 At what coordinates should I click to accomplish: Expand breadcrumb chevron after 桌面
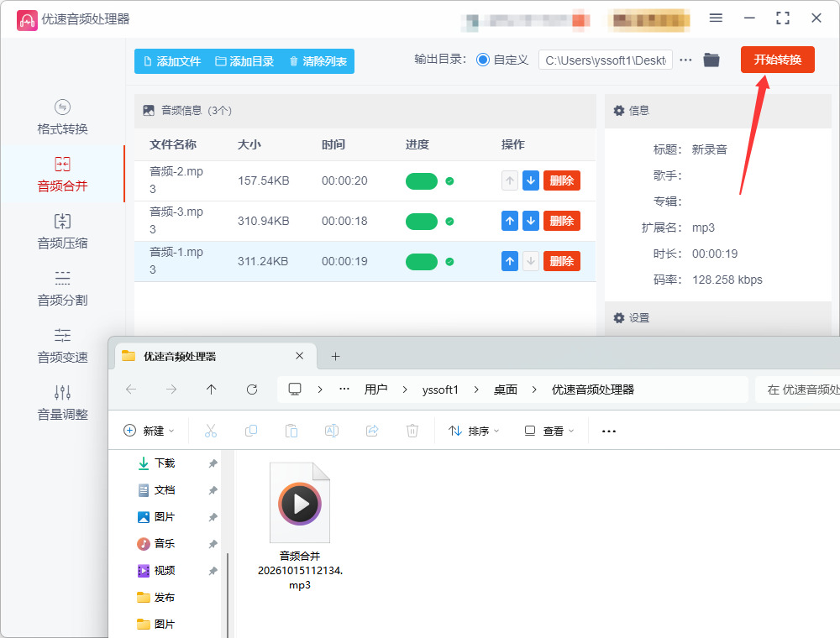coord(534,390)
